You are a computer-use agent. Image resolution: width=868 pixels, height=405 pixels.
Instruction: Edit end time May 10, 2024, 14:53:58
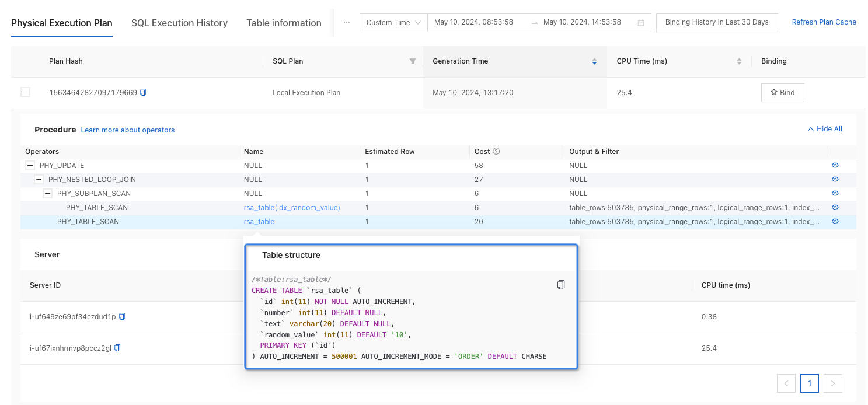(x=582, y=22)
